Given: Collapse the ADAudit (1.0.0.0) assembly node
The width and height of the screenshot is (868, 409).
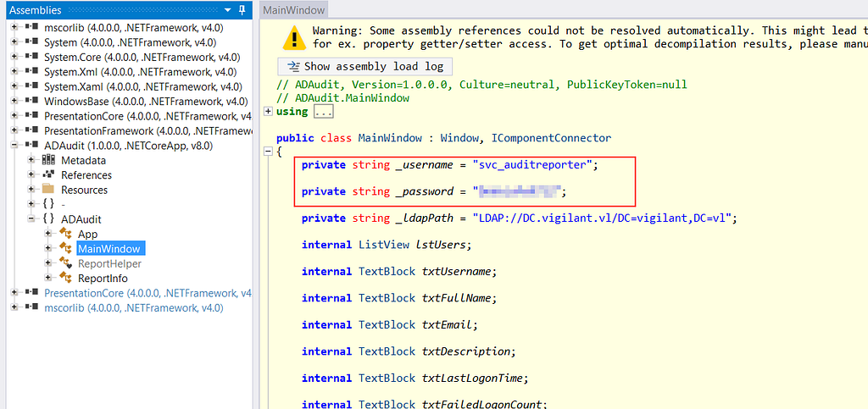Looking at the screenshot, I should pyautogui.click(x=14, y=146).
